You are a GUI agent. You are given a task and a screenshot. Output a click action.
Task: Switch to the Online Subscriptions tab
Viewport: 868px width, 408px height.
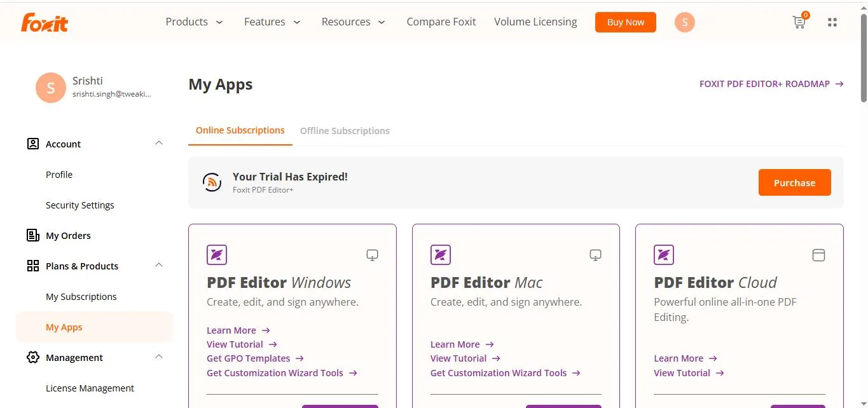point(240,130)
